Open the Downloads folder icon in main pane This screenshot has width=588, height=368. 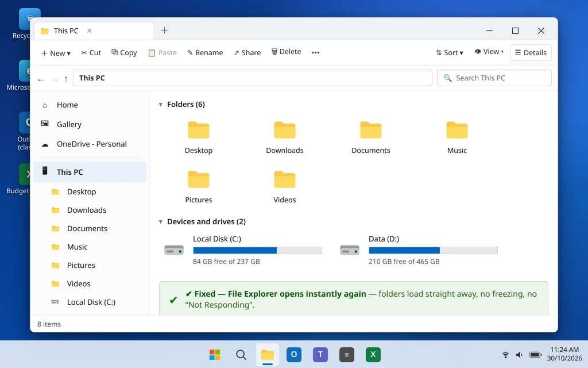click(x=285, y=131)
